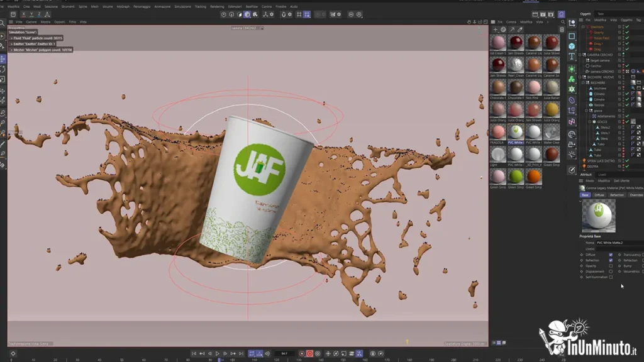Screen dimensions: 644x362
Task: Toggle the highlighted display shading mode icon
Action: coord(247,14)
